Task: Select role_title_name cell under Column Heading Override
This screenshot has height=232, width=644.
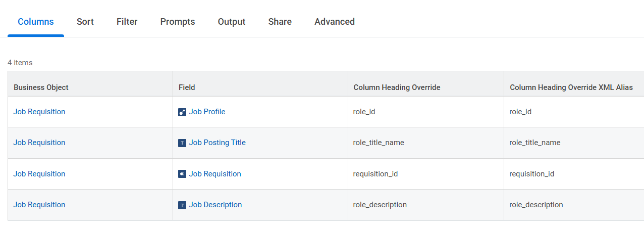Action: pyautogui.click(x=379, y=143)
